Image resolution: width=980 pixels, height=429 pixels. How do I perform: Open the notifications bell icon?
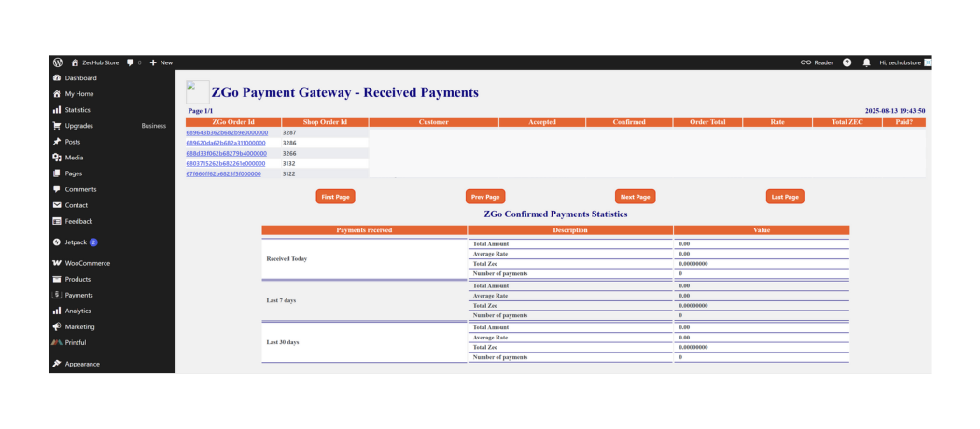[x=866, y=62]
